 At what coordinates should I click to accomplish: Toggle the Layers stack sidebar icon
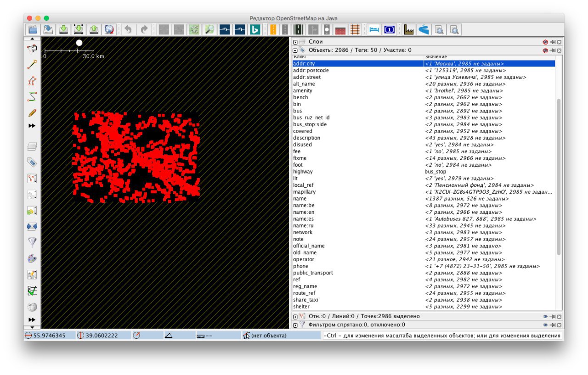pyautogui.click(x=32, y=147)
